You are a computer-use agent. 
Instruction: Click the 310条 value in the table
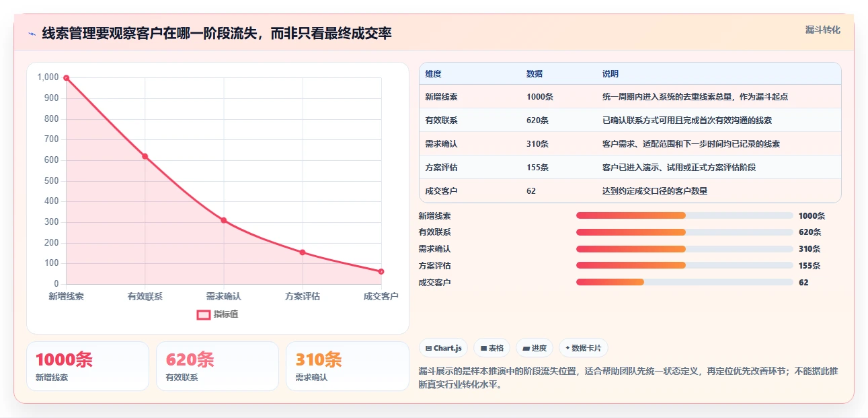pyautogui.click(x=538, y=144)
